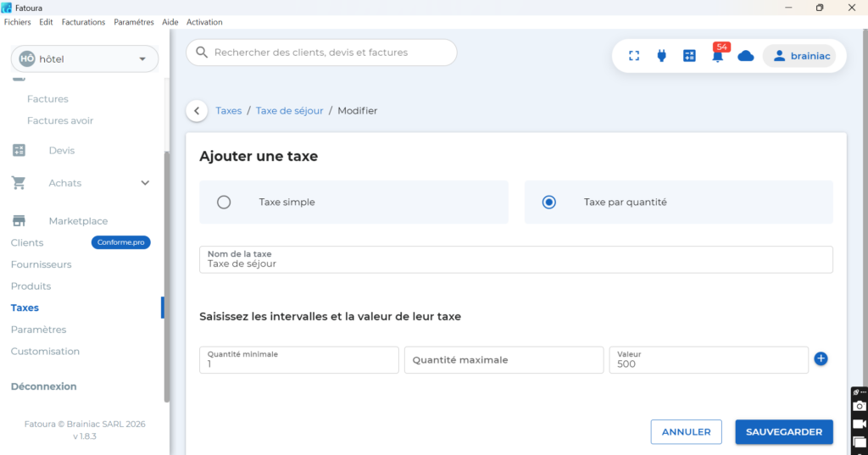868x455 pixels.
Task: Focus the Quantité maximale field
Action: coord(504,360)
